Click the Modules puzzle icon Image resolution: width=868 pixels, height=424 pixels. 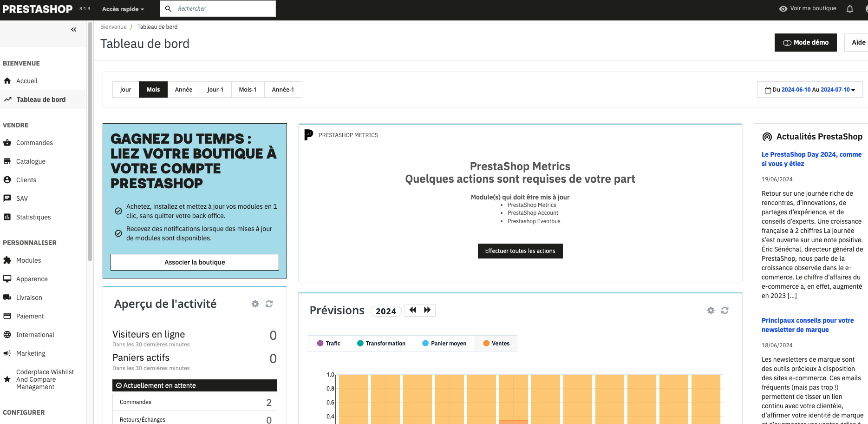pos(7,260)
